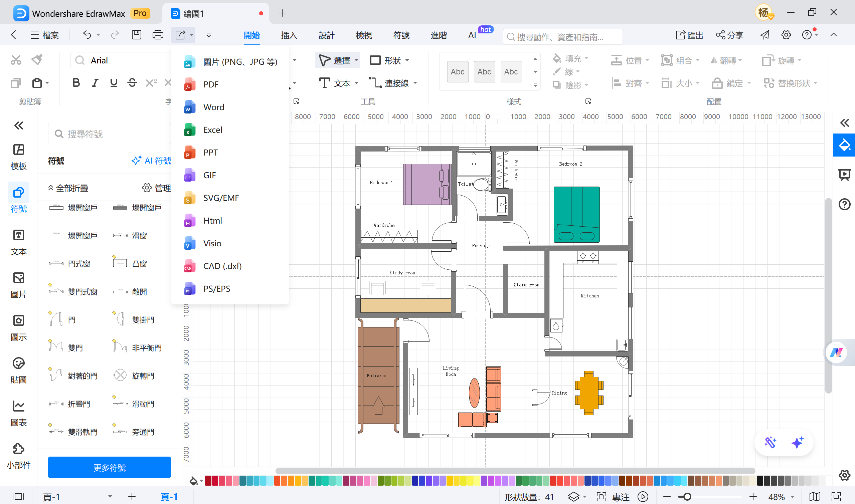Export the drawing as PDF
The image size is (855, 504).
click(x=211, y=84)
